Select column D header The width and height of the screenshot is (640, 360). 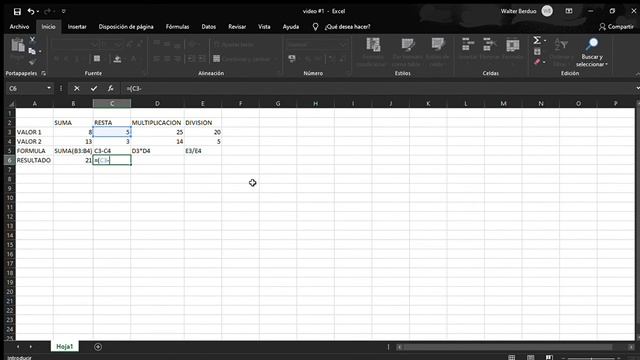coord(157,104)
